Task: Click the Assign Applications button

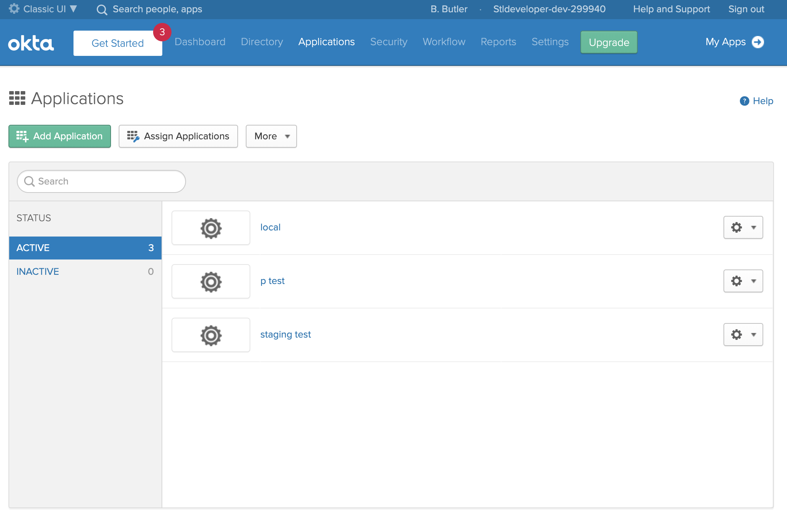Action: coord(178,136)
